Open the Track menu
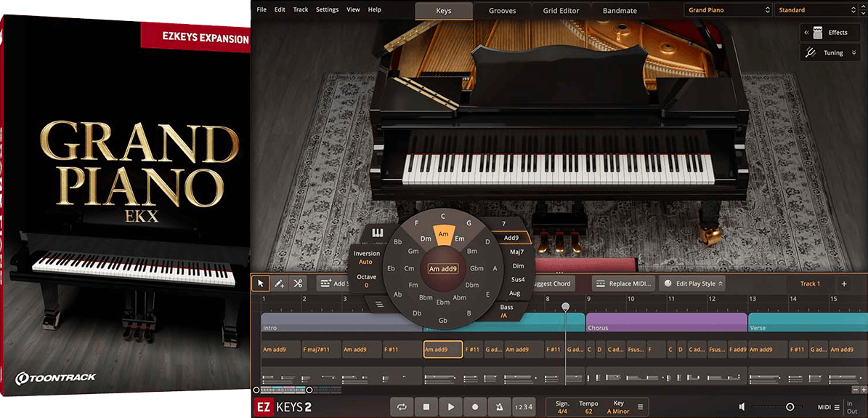The height and width of the screenshot is (418, 868). coord(301,9)
